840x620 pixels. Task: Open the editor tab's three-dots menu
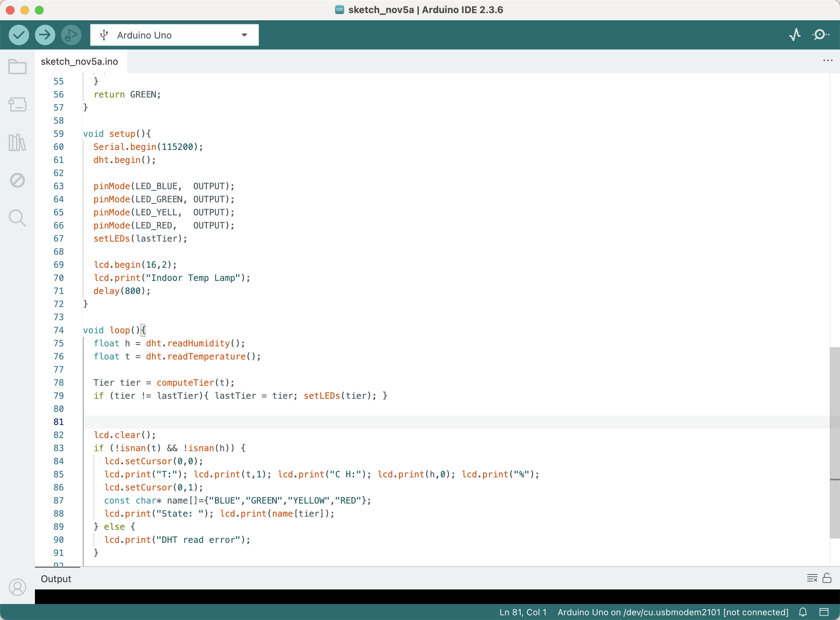828,60
